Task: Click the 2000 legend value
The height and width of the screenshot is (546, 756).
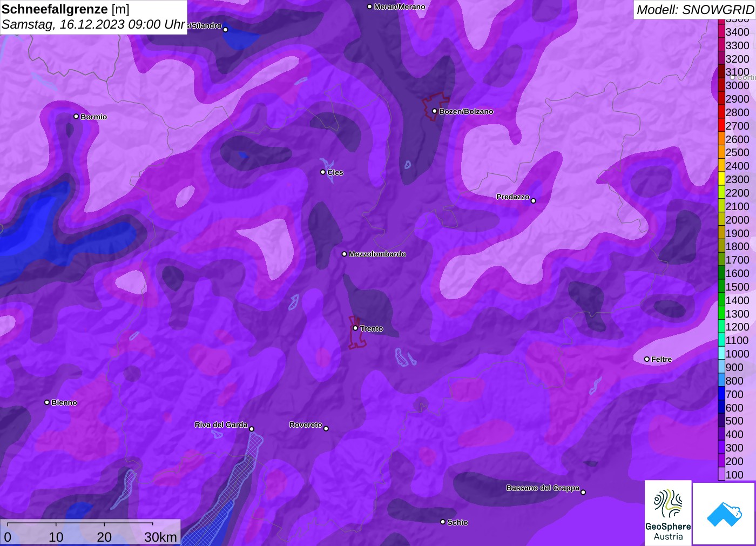Action: 737,220
